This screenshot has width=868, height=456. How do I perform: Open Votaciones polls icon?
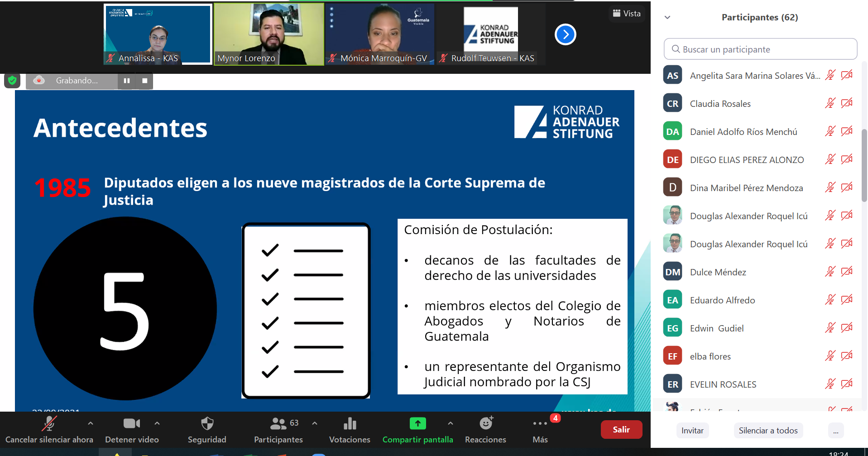coord(350,424)
